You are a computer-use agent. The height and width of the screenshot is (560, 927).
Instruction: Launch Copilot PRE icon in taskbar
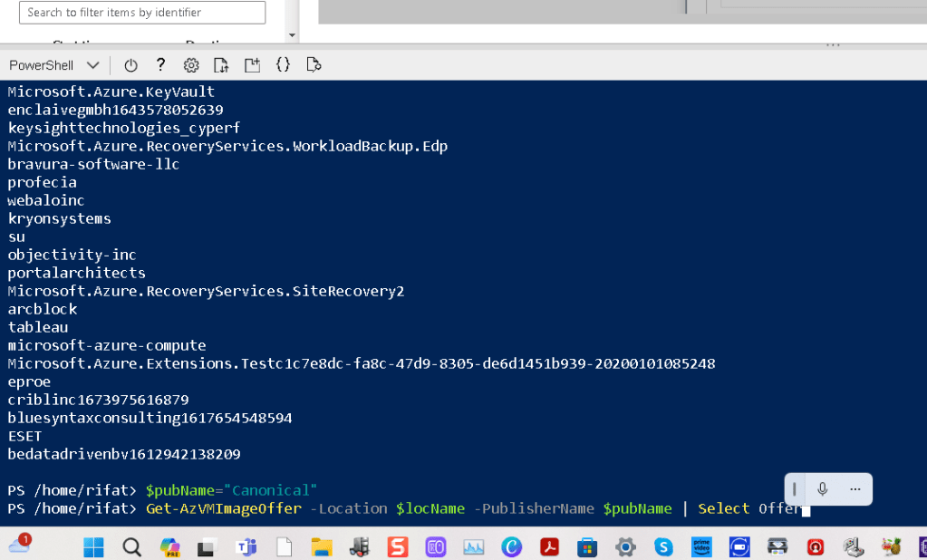click(x=170, y=547)
